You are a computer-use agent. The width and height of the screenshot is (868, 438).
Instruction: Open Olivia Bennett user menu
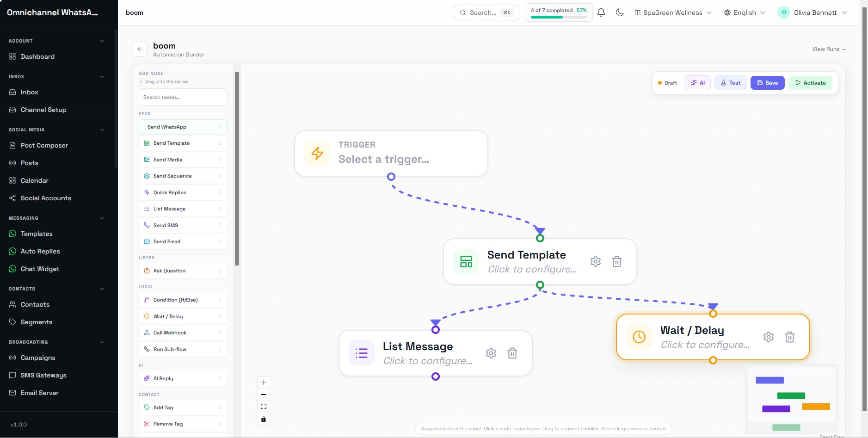tap(813, 12)
